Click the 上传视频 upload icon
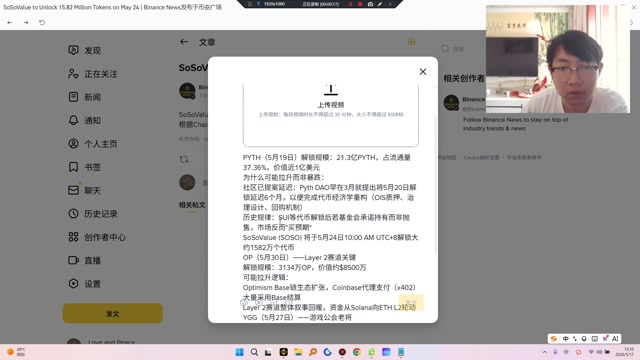Screen dimensions: 640x360 coord(331,90)
